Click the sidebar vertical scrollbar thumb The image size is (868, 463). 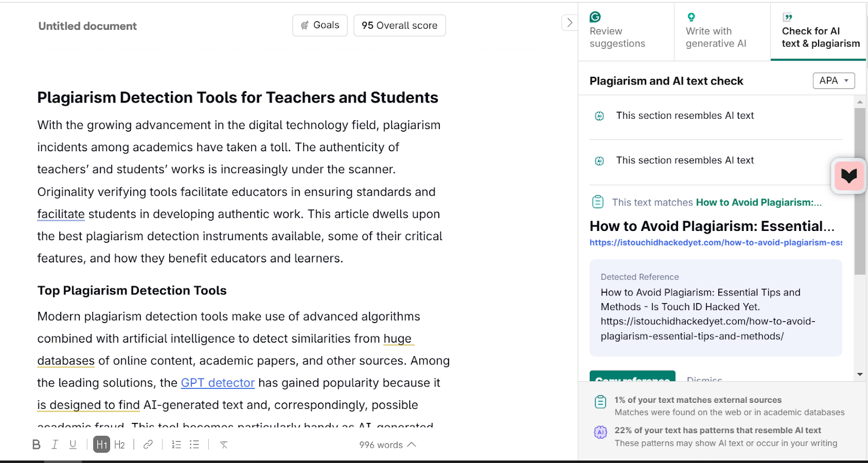pyautogui.click(x=860, y=190)
